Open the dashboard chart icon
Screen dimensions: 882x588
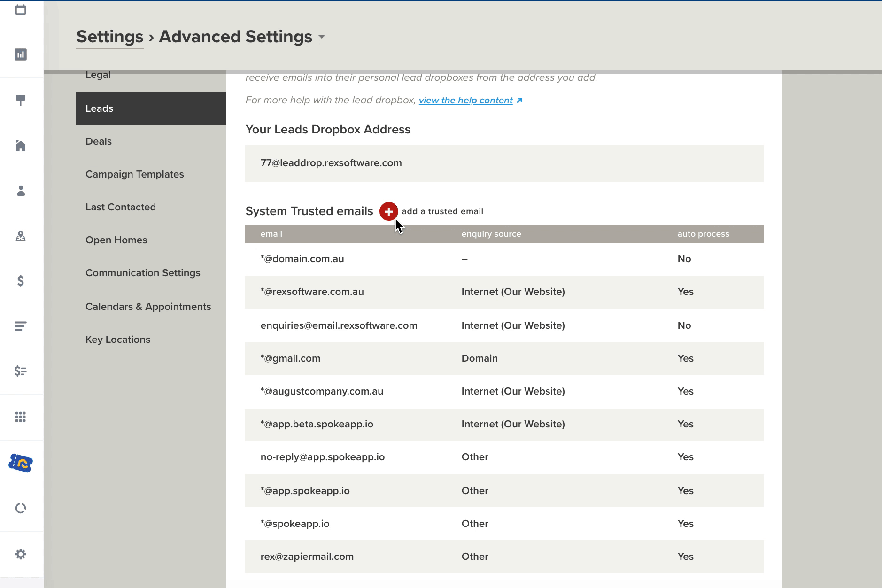tap(21, 54)
